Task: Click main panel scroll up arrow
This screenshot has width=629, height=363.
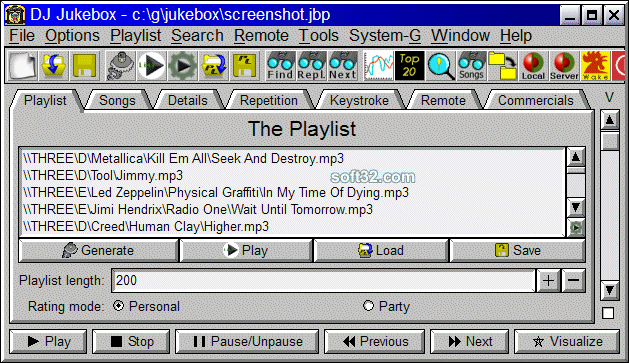Action: coord(610,120)
